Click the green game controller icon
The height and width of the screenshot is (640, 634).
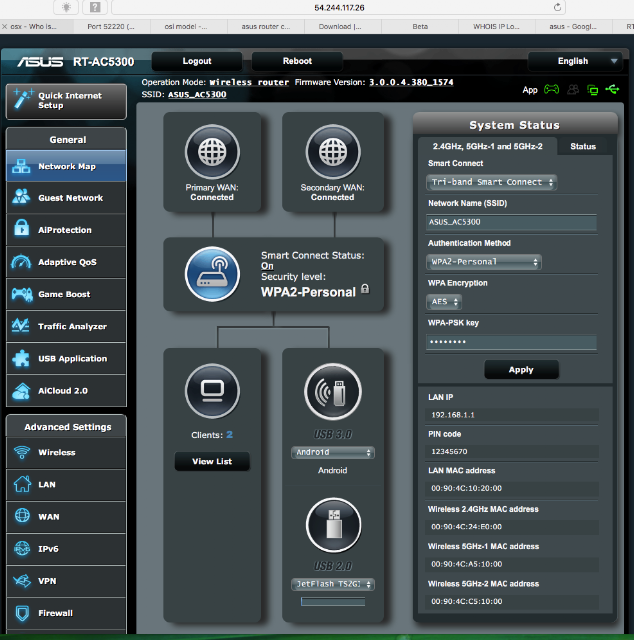tap(551, 89)
